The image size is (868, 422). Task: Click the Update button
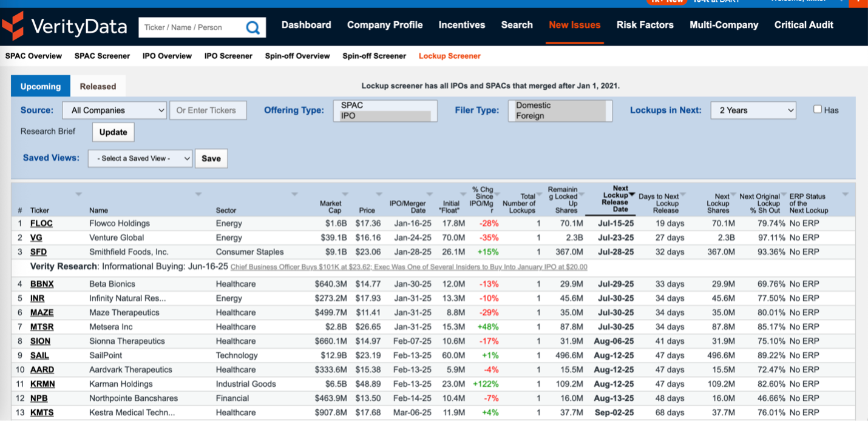pyautogui.click(x=114, y=132)
